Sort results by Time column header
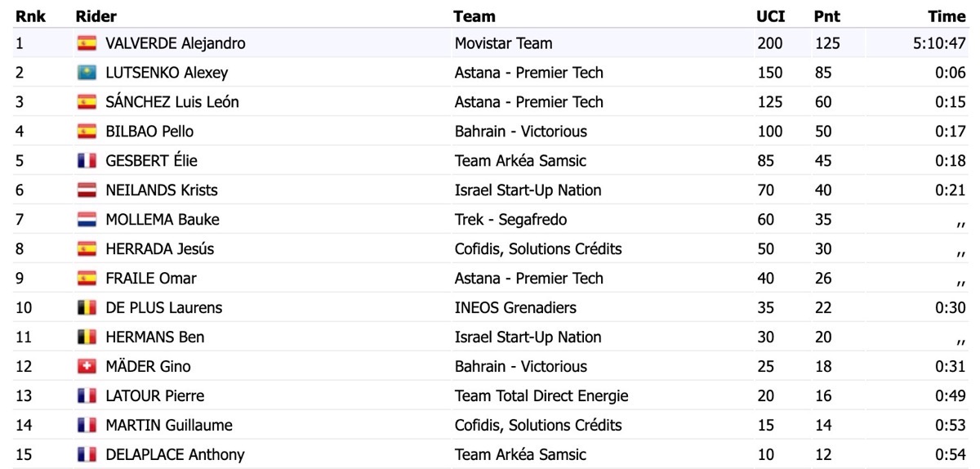The height and width of the screenshot is (469, 980). click(947, 16)
